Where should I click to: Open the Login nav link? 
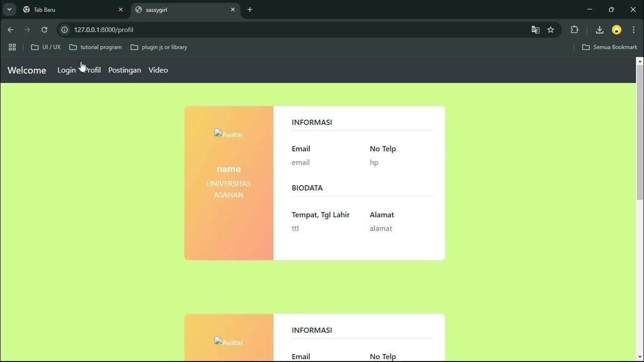click(66, 70)
